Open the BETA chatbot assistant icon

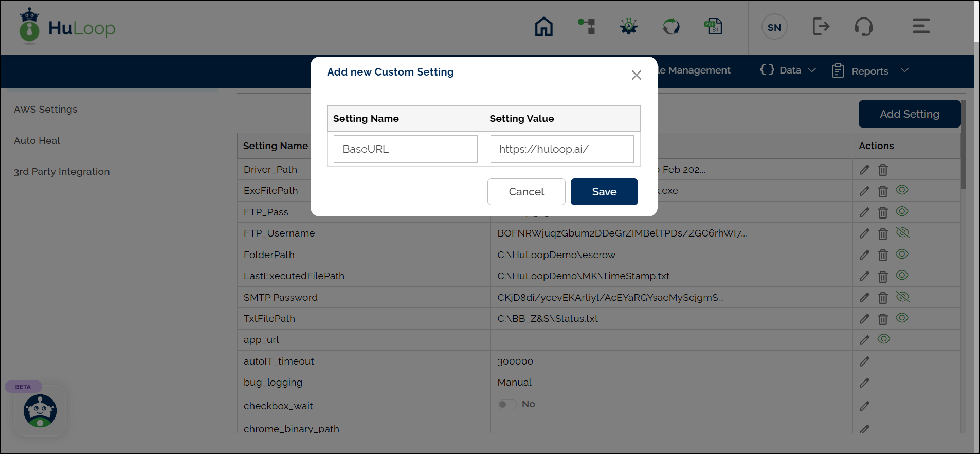pos(40,411)
